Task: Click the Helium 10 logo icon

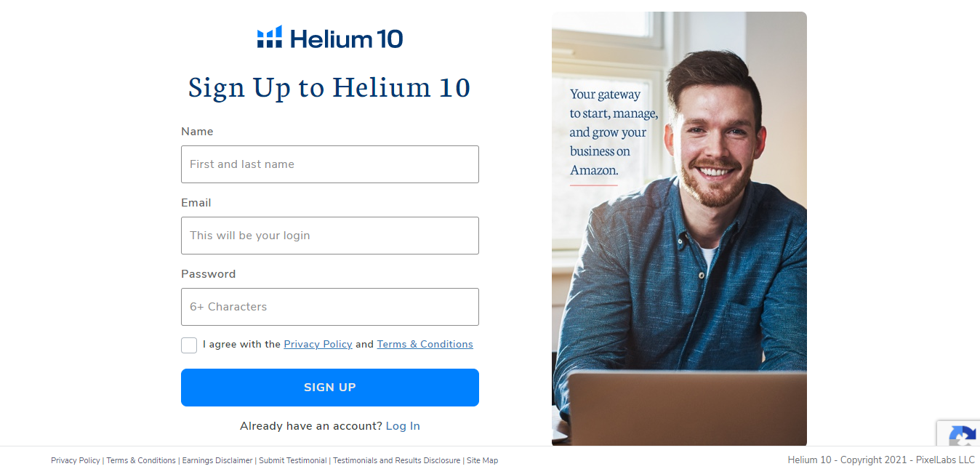Action: tap(270, 37)
